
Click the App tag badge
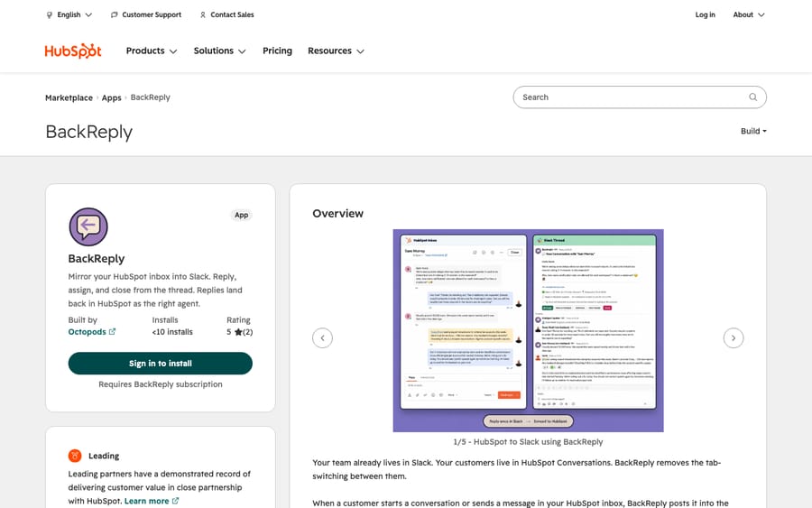241,215
